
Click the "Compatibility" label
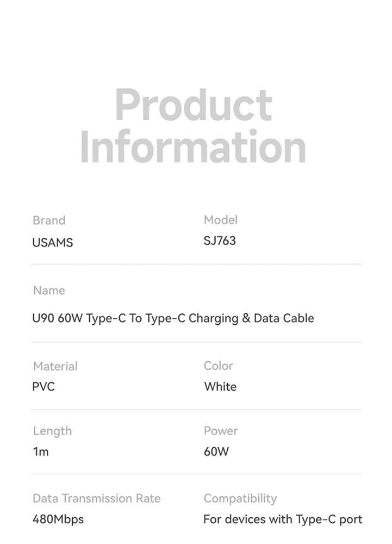(240, 498)
